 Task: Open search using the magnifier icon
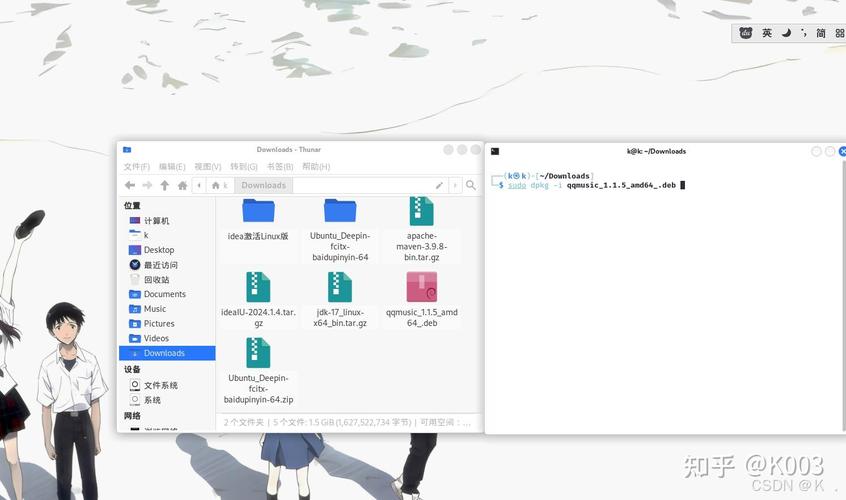tap(471, 186)
